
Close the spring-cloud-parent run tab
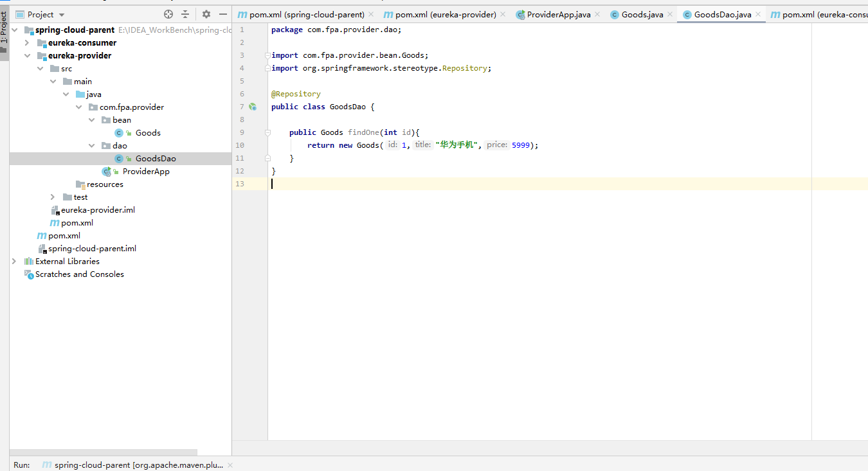pyautogui.click(x=230, y=465)
